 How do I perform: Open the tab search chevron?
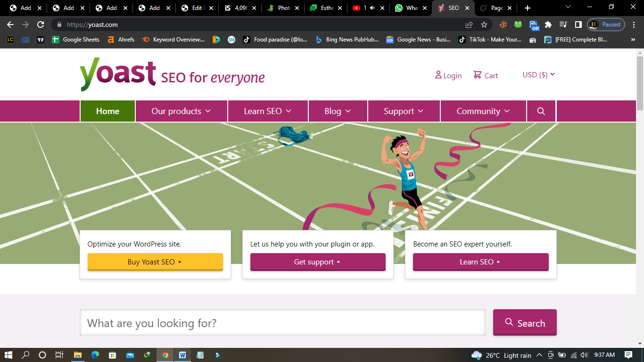point(568,7)
